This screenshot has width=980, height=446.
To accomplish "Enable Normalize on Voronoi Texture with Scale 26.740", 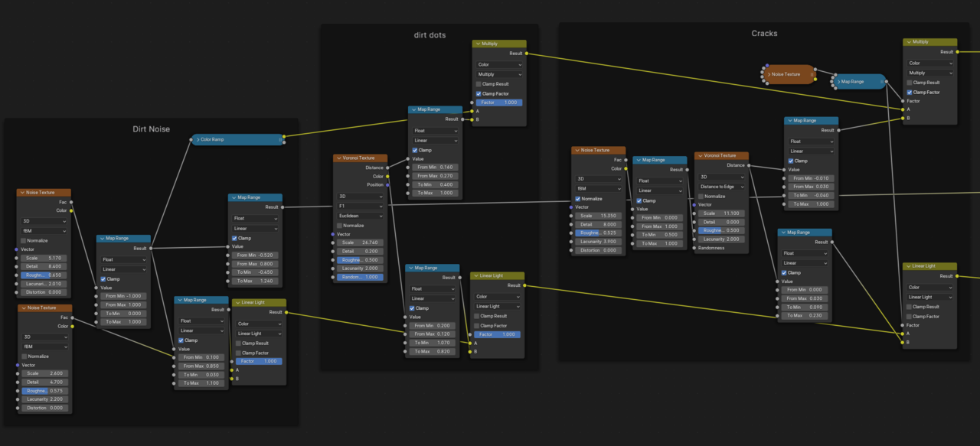I will click(340, 226).
